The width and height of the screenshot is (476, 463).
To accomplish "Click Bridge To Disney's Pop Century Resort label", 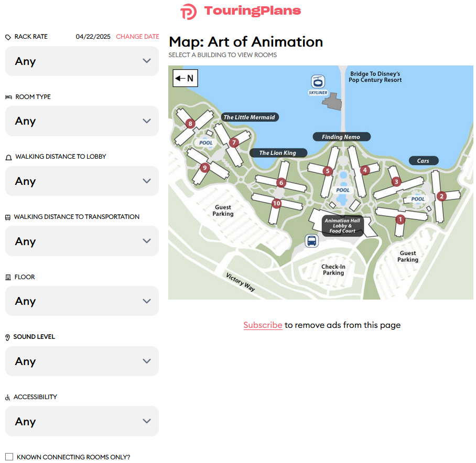I will tap(375, 76).
